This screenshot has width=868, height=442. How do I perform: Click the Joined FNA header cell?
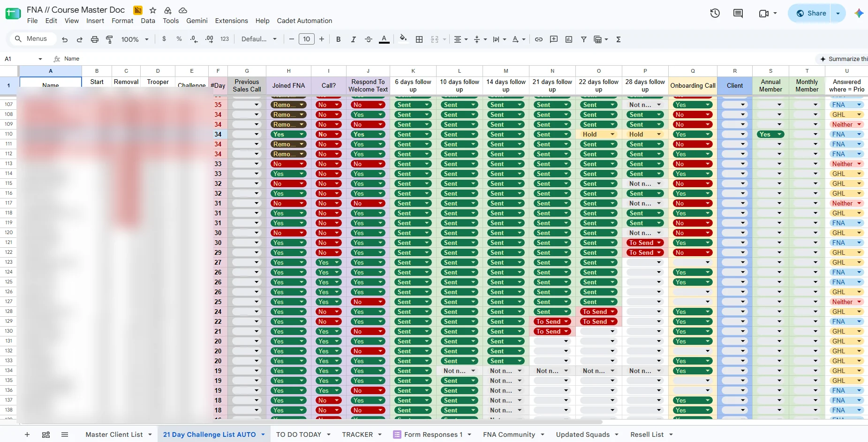(x=288, y=85)
